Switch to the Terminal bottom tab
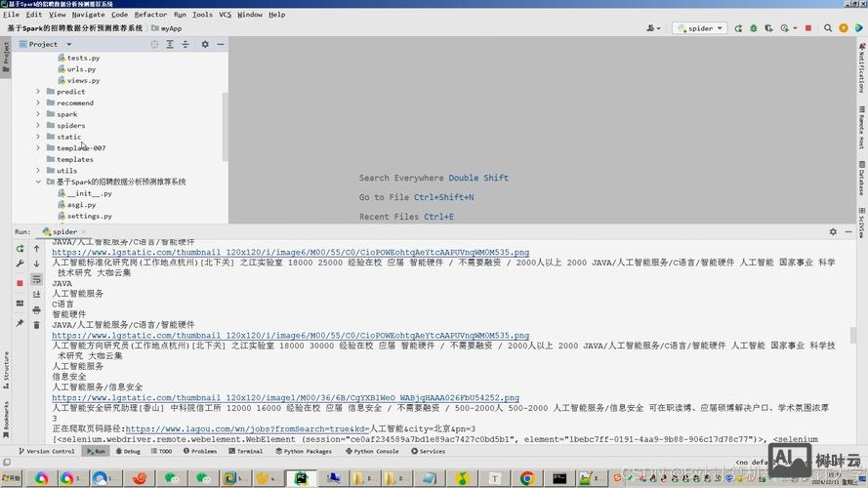Screen dimensions: 868x488 click(x=246, y=452)
